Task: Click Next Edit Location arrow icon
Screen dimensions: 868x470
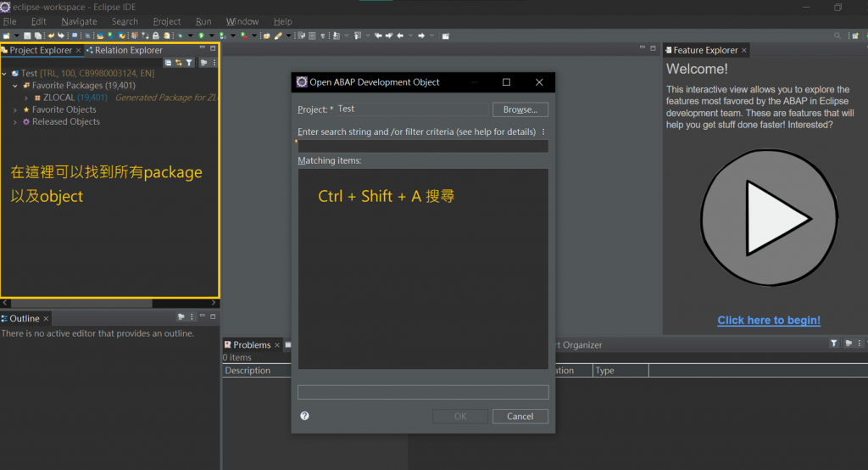Action: [389, 36]
